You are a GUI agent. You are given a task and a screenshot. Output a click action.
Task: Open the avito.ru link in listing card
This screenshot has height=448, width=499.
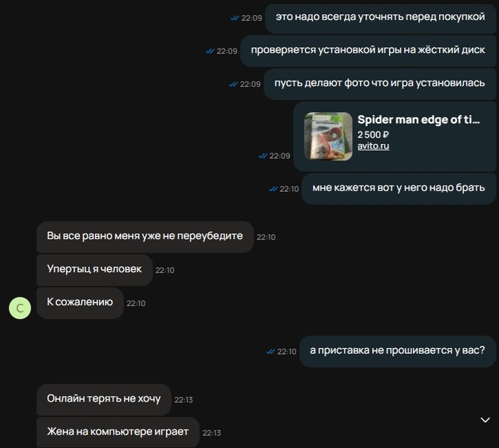373,146
